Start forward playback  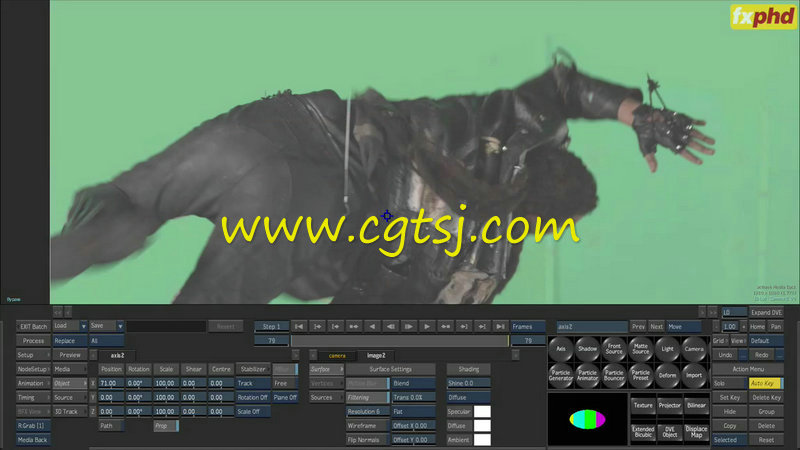coord(427,327)
